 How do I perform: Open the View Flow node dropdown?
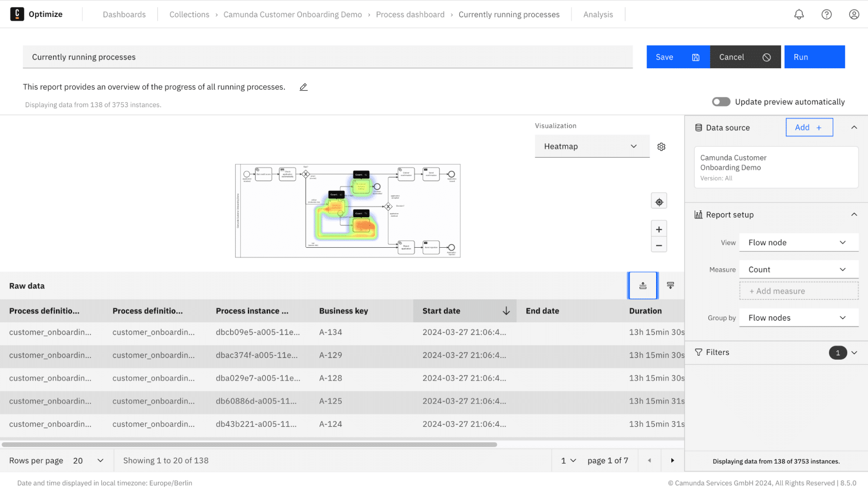point(799,242)
